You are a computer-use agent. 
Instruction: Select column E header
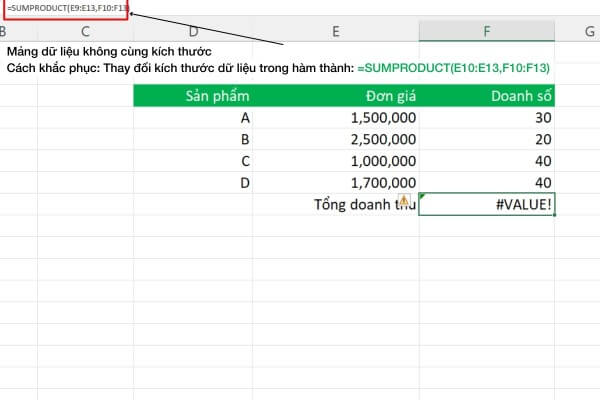pos(336,31)
